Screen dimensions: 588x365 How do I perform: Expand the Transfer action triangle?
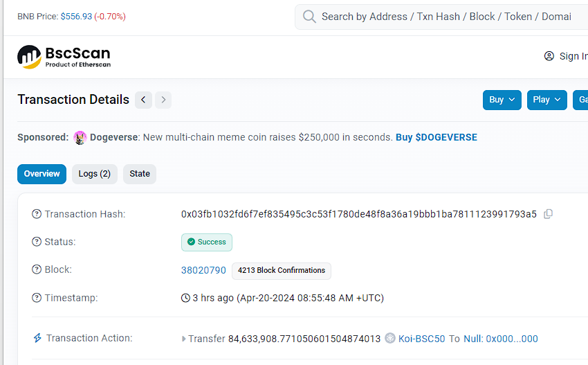point(183,339)
